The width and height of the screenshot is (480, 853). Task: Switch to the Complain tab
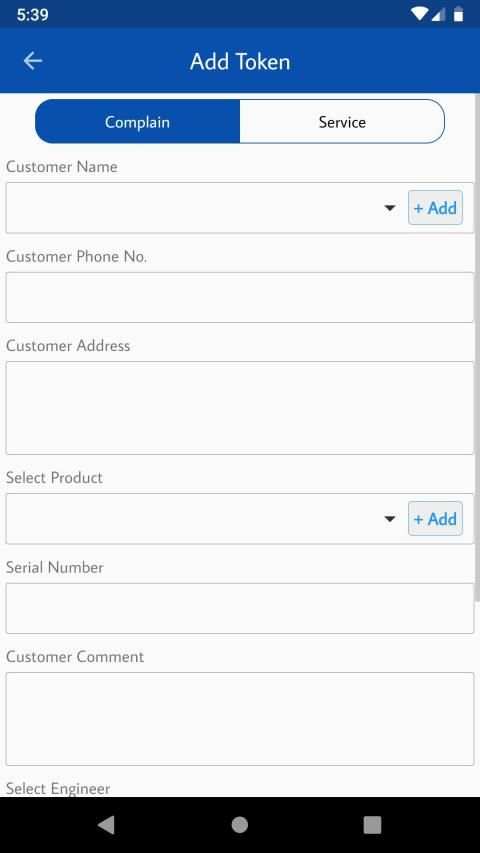(138, 121)
